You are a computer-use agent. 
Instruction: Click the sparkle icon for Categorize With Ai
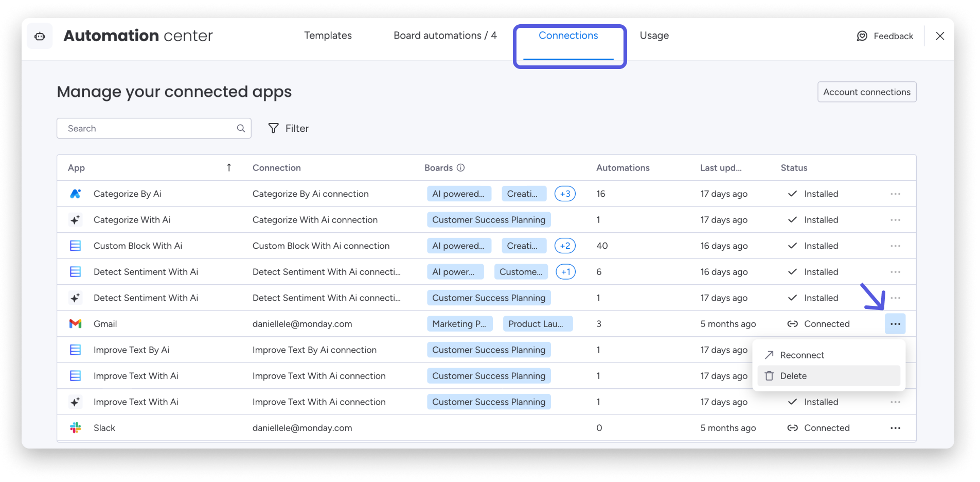pyautogui.click(x=75, y=219)
